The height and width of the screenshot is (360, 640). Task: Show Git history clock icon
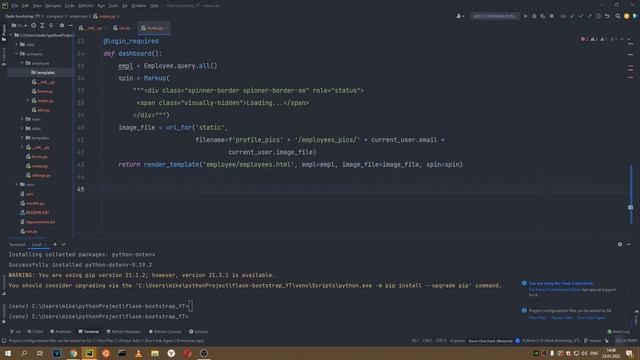coord(598,16)
